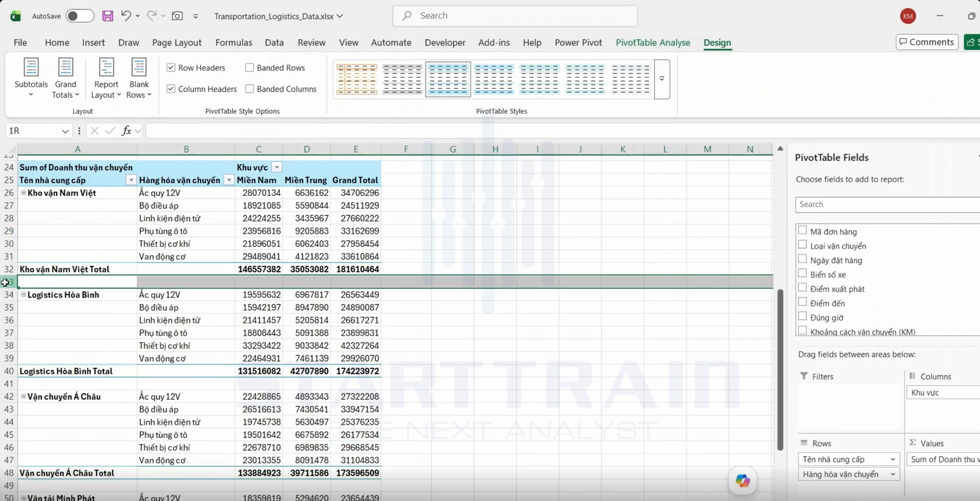This screenshot has width=980, height=501.
Task: Open the Name Box dropdown arrow
Action: 65,131
